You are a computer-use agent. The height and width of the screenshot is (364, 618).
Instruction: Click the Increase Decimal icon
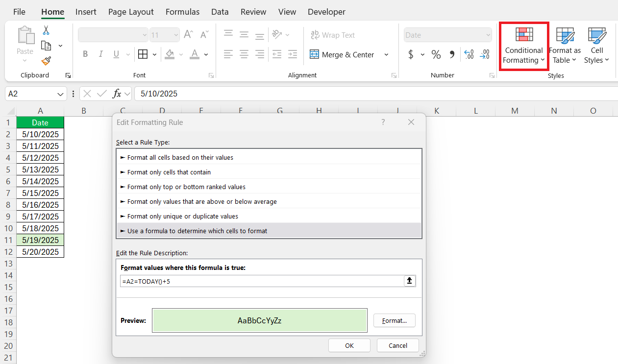tap(469, 54)
